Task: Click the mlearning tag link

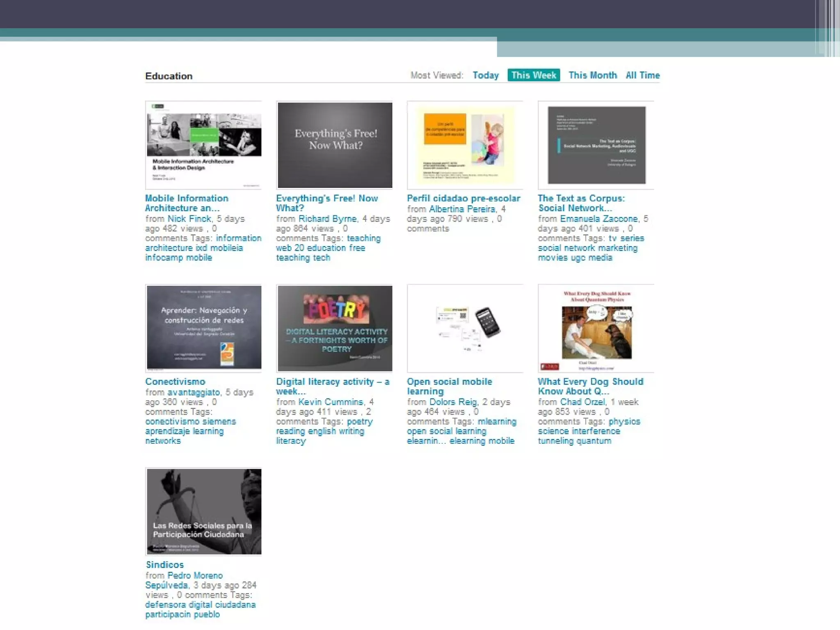Action: (x=497, y=422)
